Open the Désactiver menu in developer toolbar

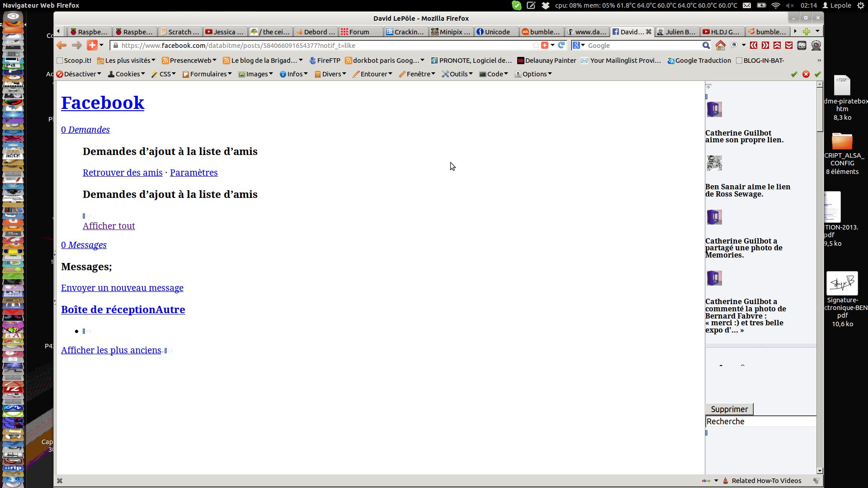(79, 74)
